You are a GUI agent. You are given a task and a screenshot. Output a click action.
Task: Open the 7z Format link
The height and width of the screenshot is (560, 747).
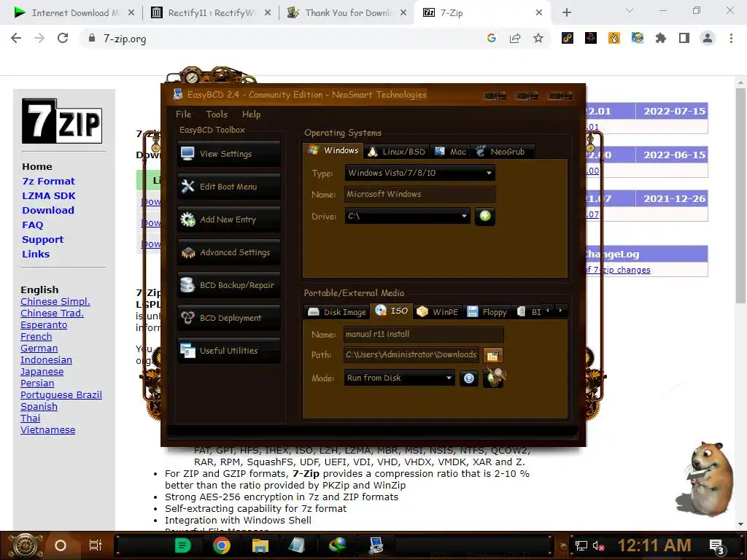48,182
